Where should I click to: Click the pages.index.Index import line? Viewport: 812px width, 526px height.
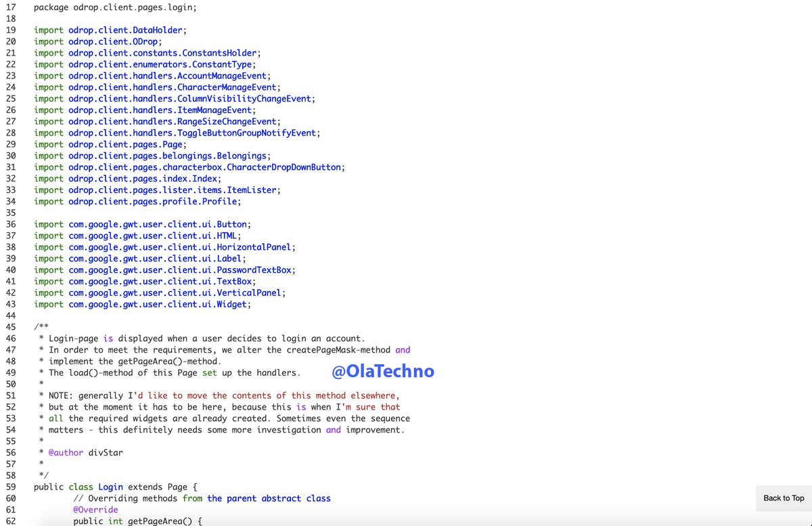(128, 179)
